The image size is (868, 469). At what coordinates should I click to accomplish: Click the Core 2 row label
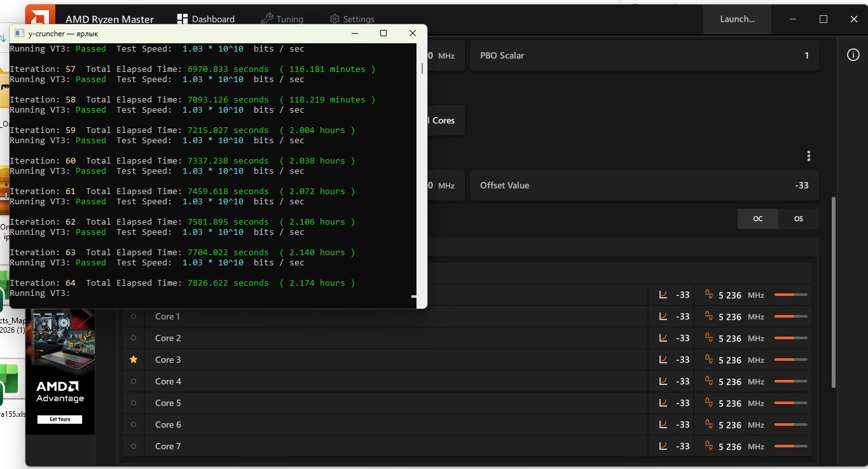pos(168,338)
